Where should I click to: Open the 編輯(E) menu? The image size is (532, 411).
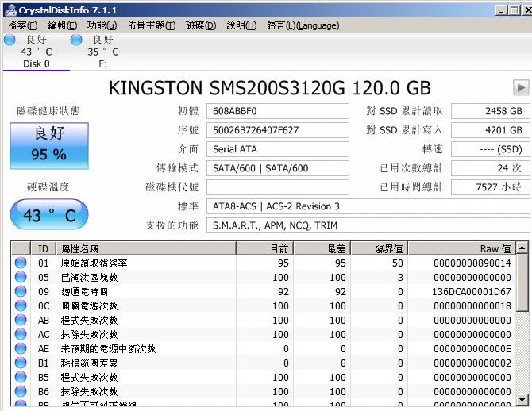point(63,25)
